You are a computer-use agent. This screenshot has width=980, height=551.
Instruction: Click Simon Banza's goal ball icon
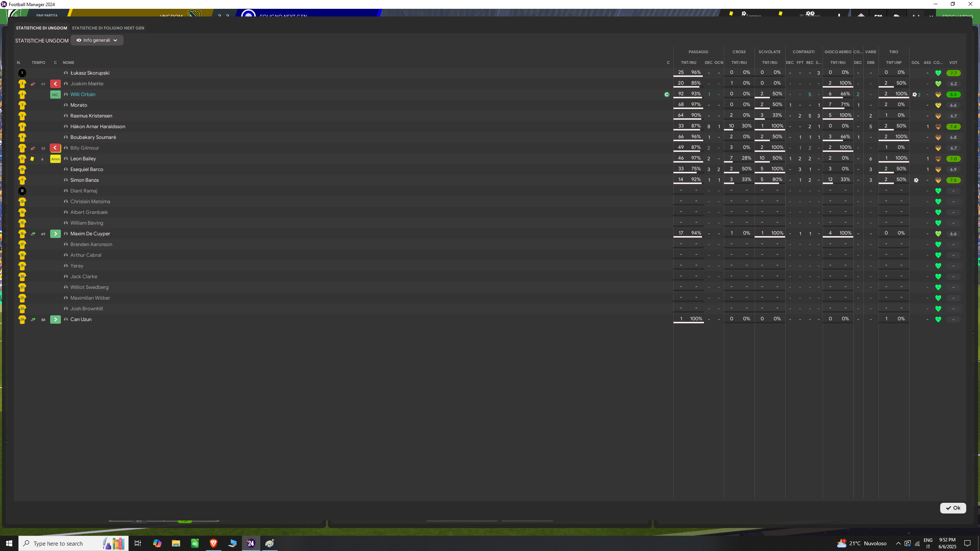916,180
